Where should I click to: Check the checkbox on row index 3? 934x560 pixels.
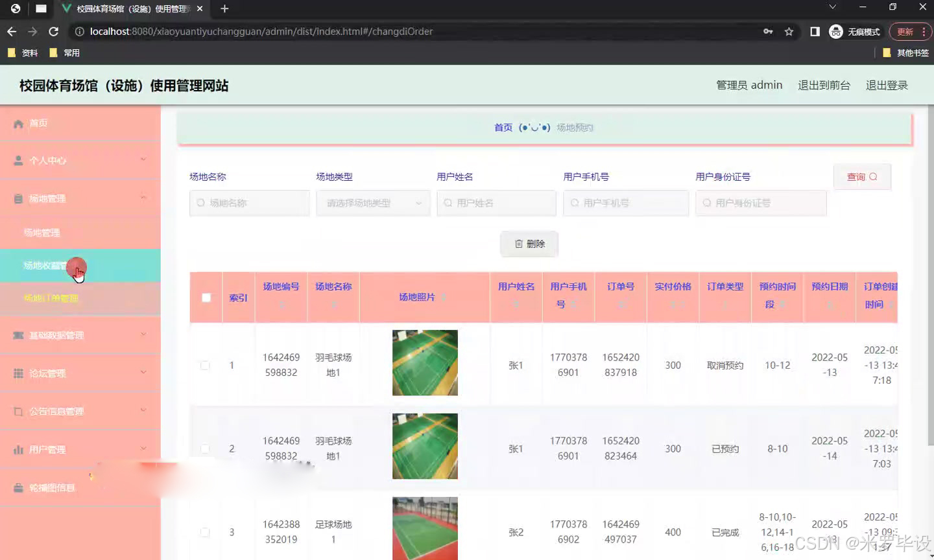click(205, 532)
